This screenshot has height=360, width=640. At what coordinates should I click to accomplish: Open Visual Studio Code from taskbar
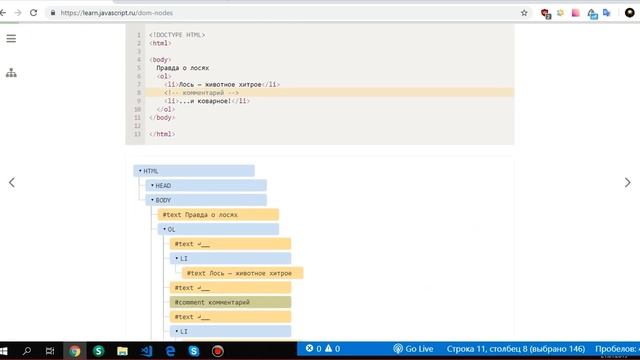[146, 351]
